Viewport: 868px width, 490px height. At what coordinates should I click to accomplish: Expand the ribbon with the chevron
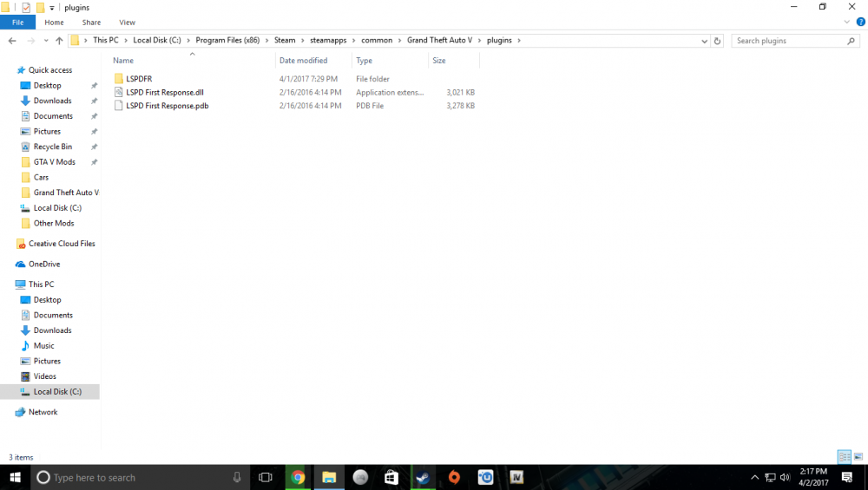pos(846,23)
